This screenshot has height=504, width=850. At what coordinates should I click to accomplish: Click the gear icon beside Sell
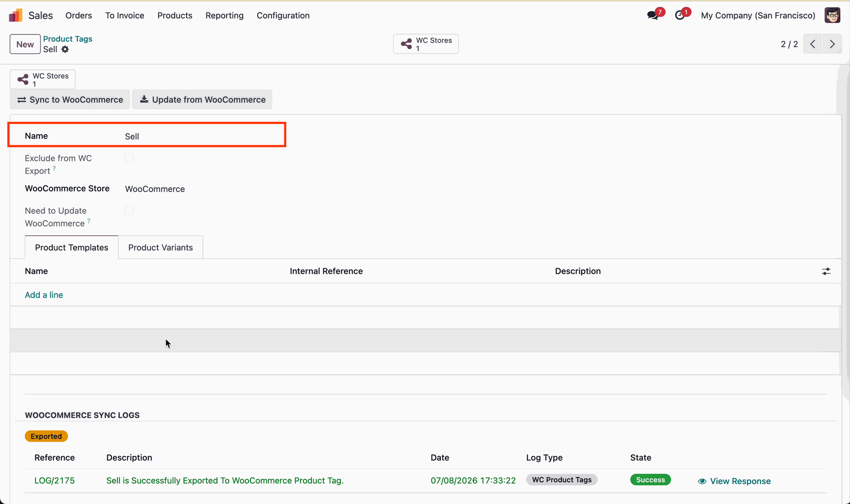coord(65,49)
